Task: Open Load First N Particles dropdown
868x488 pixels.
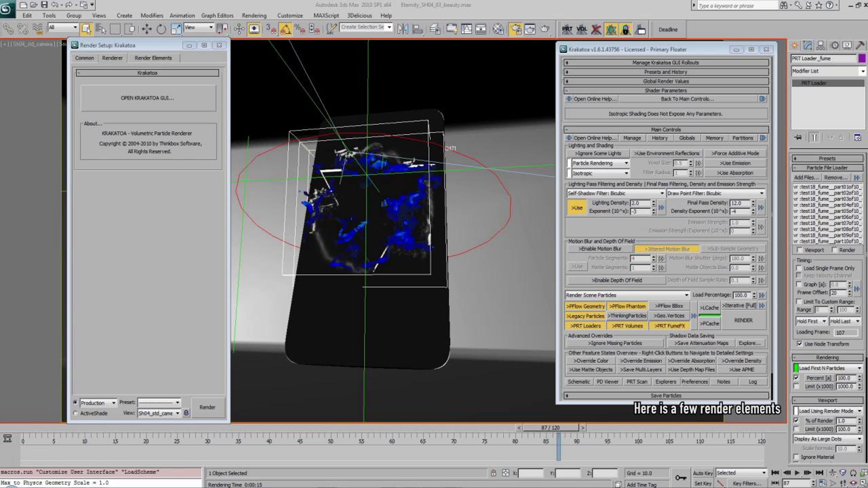Action: pos(830,368)
